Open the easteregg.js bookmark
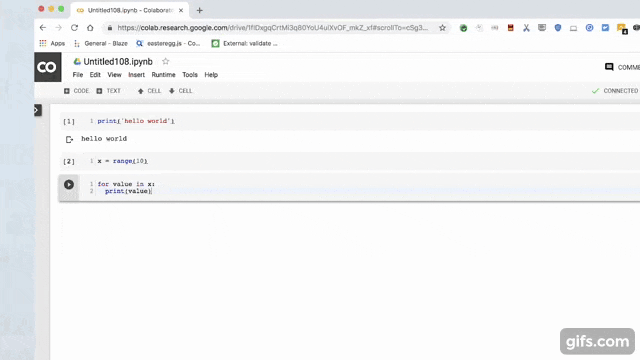640x360 pixels. pos(168,43)
